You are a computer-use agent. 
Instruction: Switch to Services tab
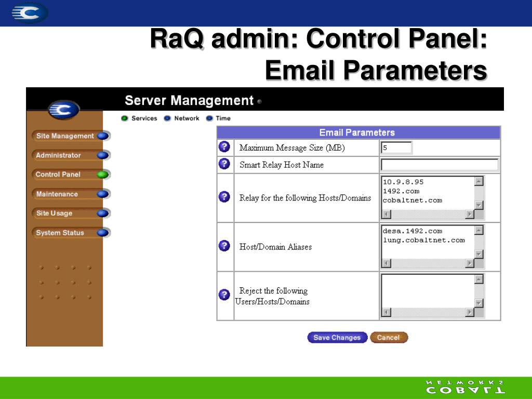tap(139, 118)
